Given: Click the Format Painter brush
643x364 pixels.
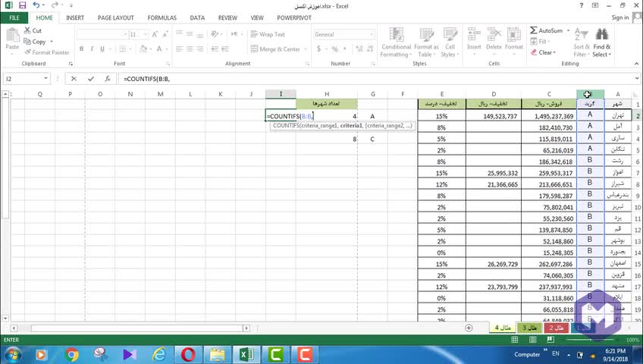Looking at the screenshot, I should [27, 52].
